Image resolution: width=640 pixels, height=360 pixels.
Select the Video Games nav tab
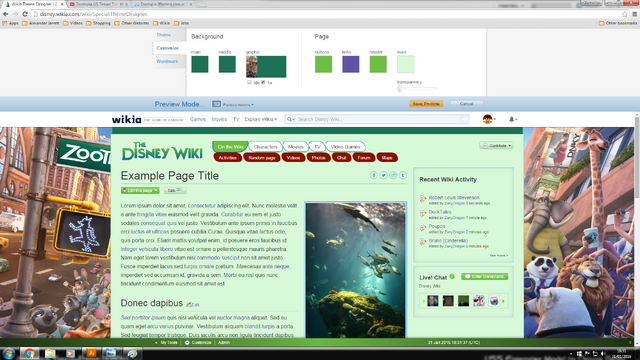point(345,147)
